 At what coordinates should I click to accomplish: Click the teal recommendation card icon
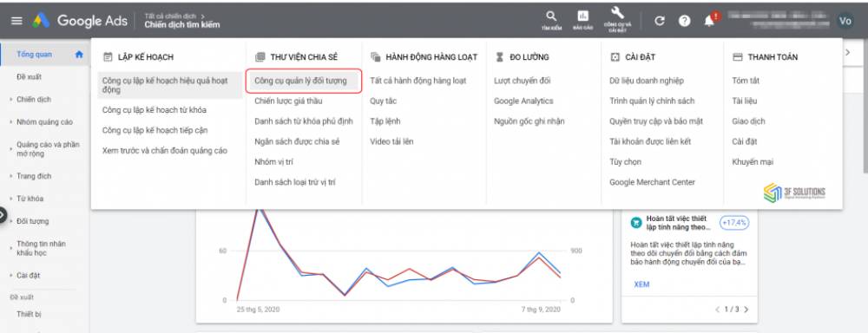point(636,222)
